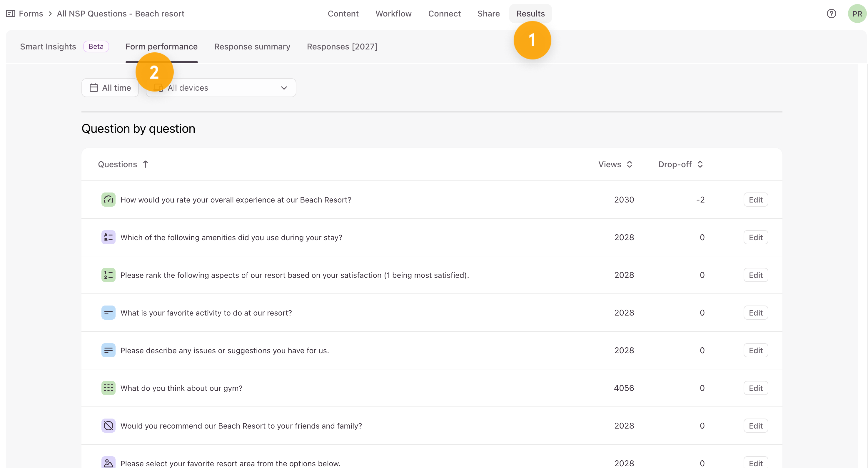Image resolution: width=868 pixels, height=468 pixels.
Task: Open the Smart Insights tab
Action: tap(48, 47)
